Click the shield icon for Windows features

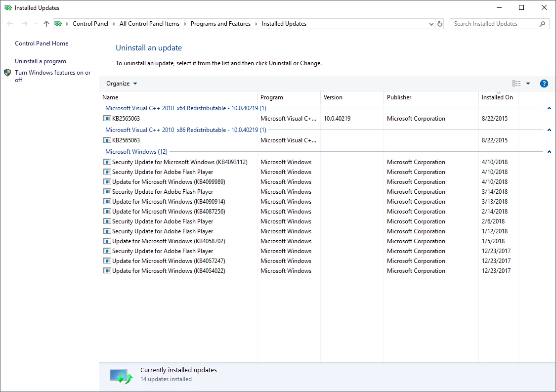pyautogui.click(x=7, y=73)
